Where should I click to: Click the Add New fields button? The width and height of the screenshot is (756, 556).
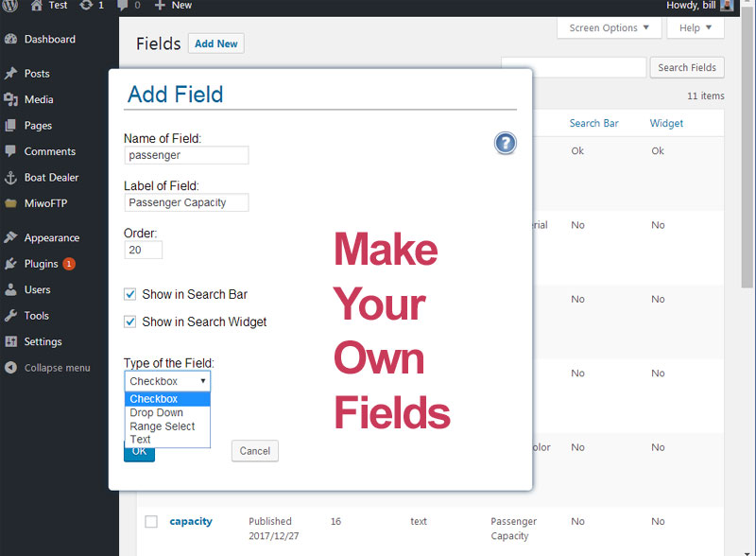point(216,43)
